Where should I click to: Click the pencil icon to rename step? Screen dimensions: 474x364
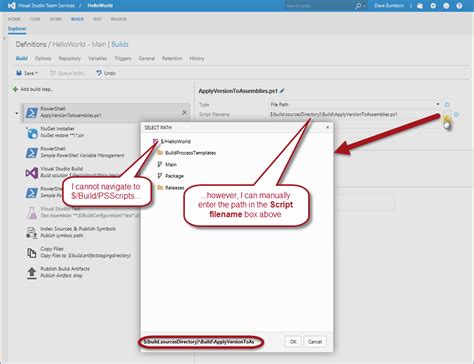282,91
